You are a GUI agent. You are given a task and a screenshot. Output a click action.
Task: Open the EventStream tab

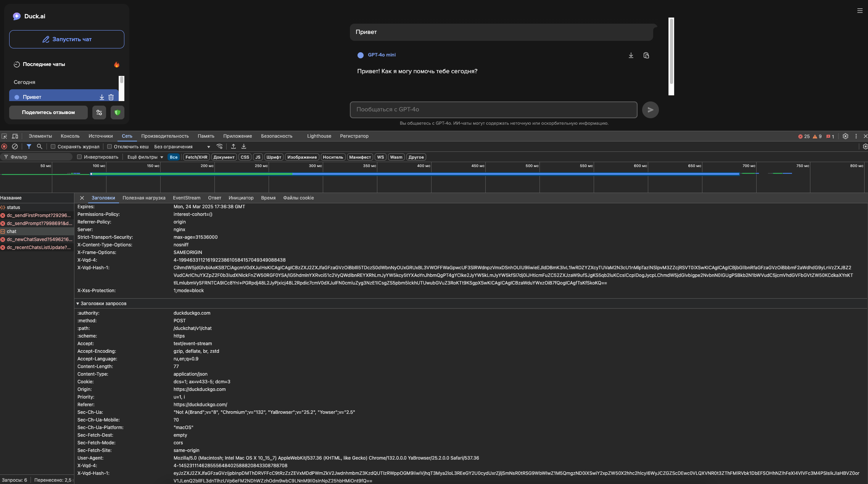pyautogui.click(x=187, y=198)
